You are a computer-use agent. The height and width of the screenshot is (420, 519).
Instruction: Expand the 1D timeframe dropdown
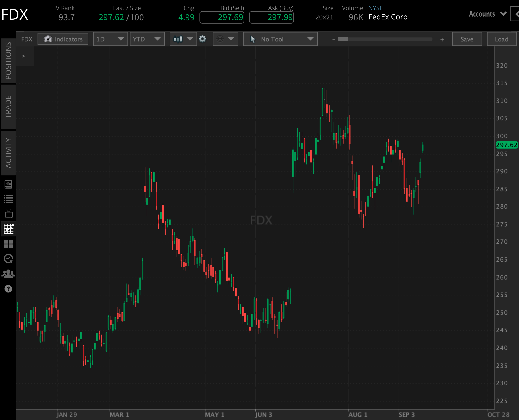click(110, 39)
